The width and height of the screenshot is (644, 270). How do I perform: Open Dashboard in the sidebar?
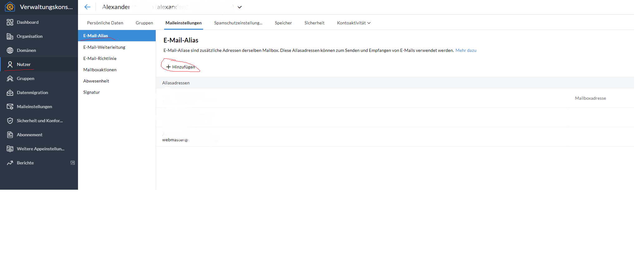[39, 22]
